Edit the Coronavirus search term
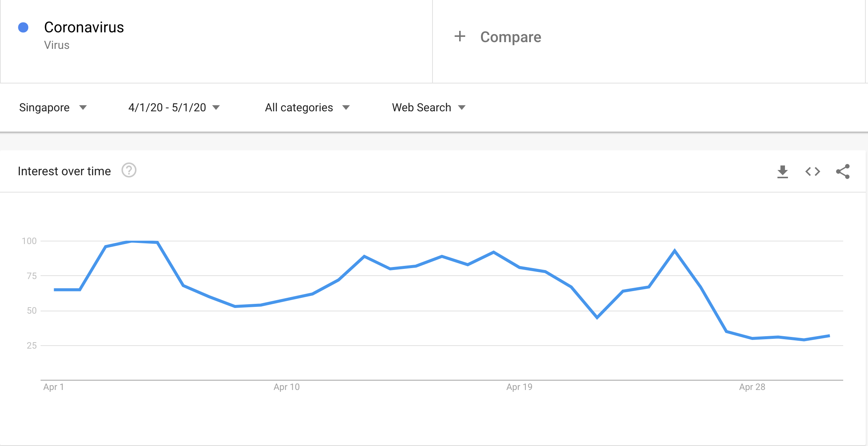This screenshot has height=446, width=868. [x=84, y=27]
